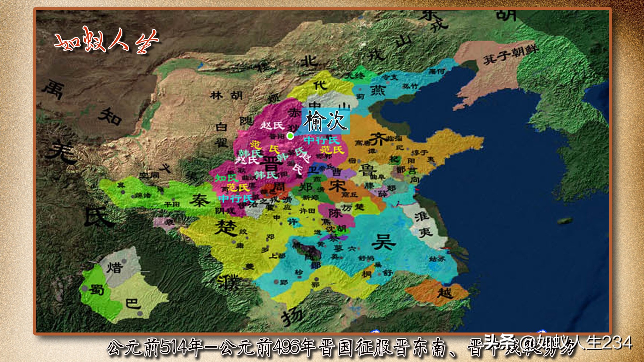This screenshot has height=362, width=644.
Task: Click the 吴 label on cyan territory
Action: [x=383, y=241]
